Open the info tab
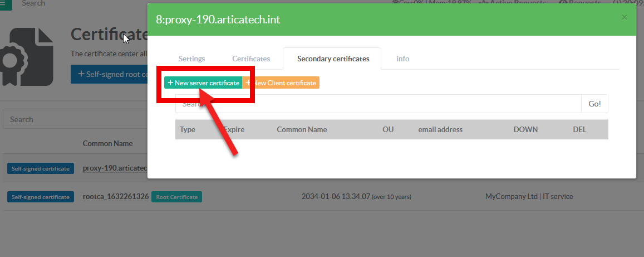The height and width of the screenshot is (257, 644). click(x=402, y=59)
